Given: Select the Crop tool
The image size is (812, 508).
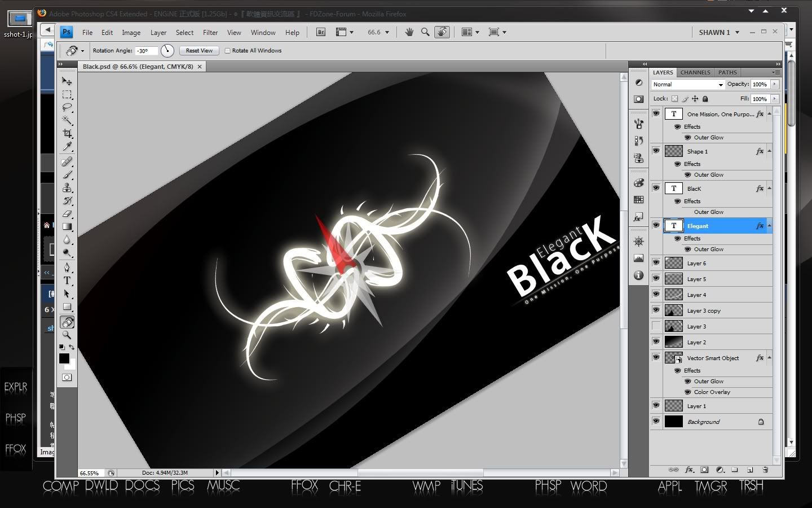Looking at the screenshot, I should click(67, 134).
